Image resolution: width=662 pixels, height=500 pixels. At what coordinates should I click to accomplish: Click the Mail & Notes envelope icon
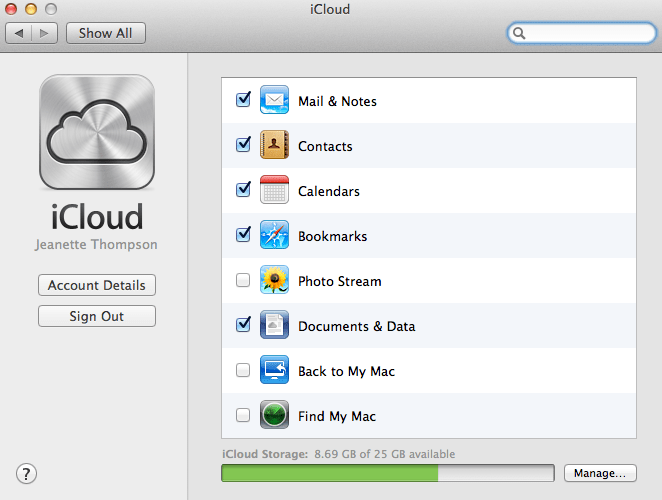(x=274, y=100)
